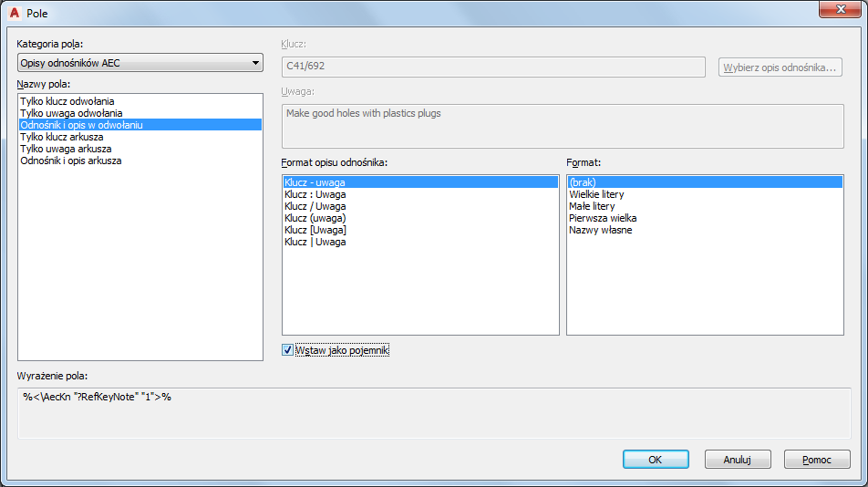The image size is (868, 487).
Task: Select 'Tylko uwaga odwołania' from list
Action: tap(140, 113)
